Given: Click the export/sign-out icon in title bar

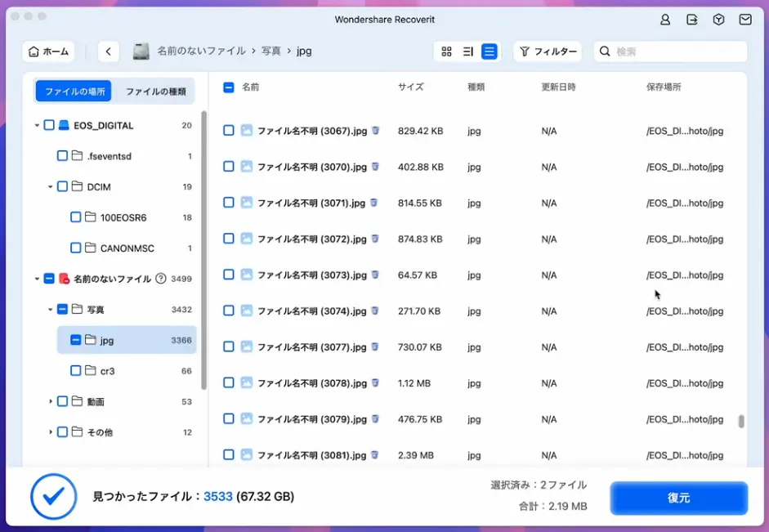Looking at the screenshot, I should click(x=692, y=20).
